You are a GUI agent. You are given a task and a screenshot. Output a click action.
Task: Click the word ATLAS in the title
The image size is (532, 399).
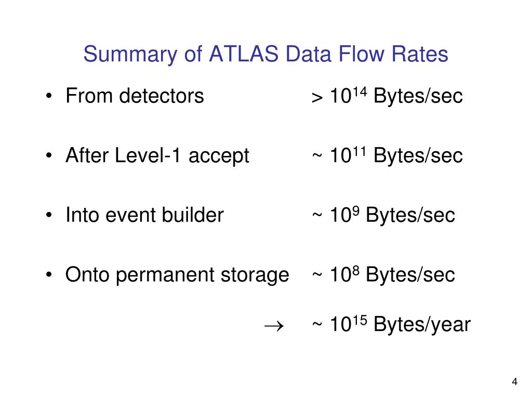244,54
